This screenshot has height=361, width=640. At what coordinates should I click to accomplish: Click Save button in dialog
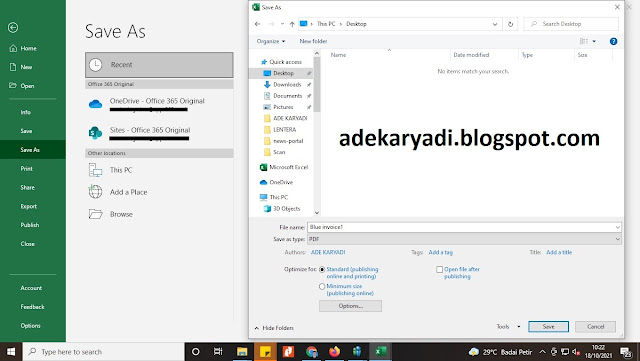(549, 327)
